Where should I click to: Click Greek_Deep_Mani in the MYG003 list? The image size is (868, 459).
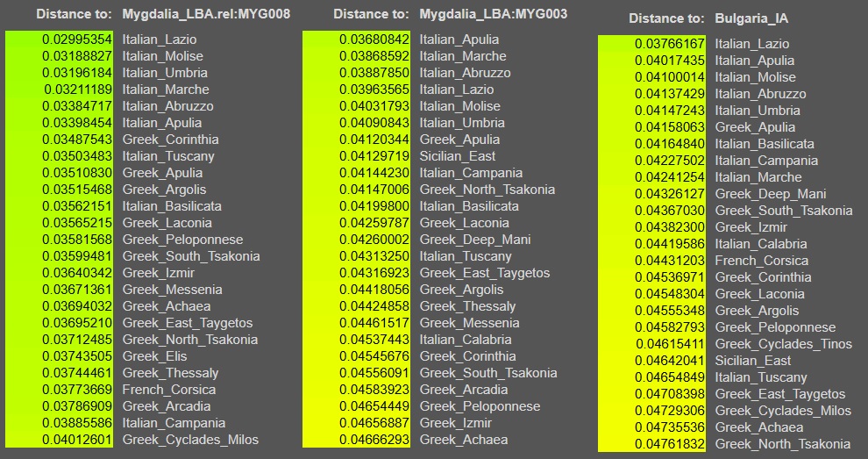(x=475, y=240)
